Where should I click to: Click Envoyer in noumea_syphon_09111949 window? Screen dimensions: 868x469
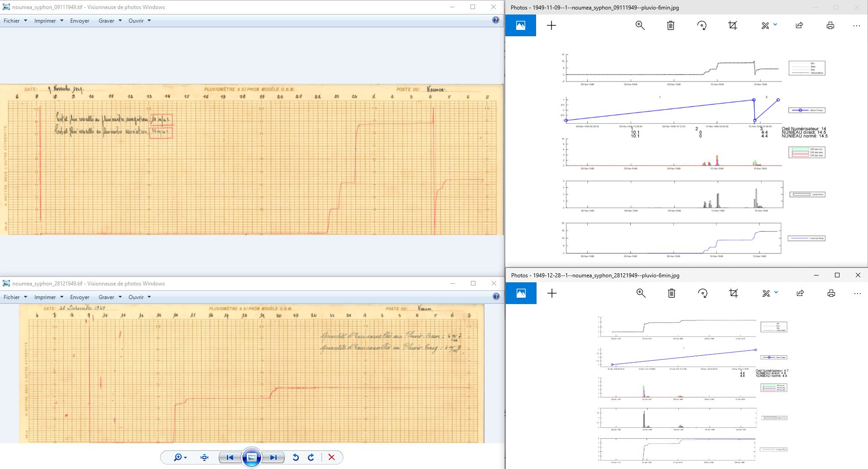coord(80,21)
